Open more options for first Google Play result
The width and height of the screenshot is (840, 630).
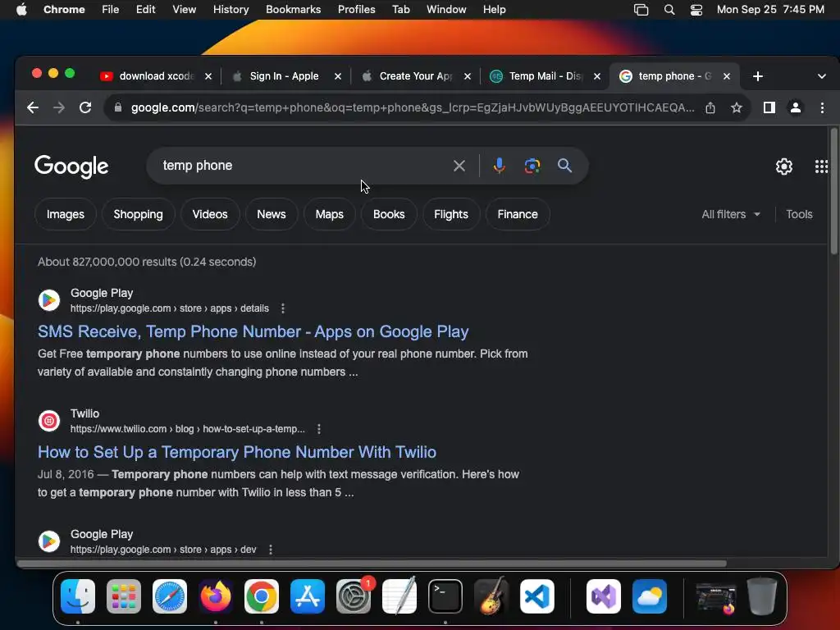[283, 308]
